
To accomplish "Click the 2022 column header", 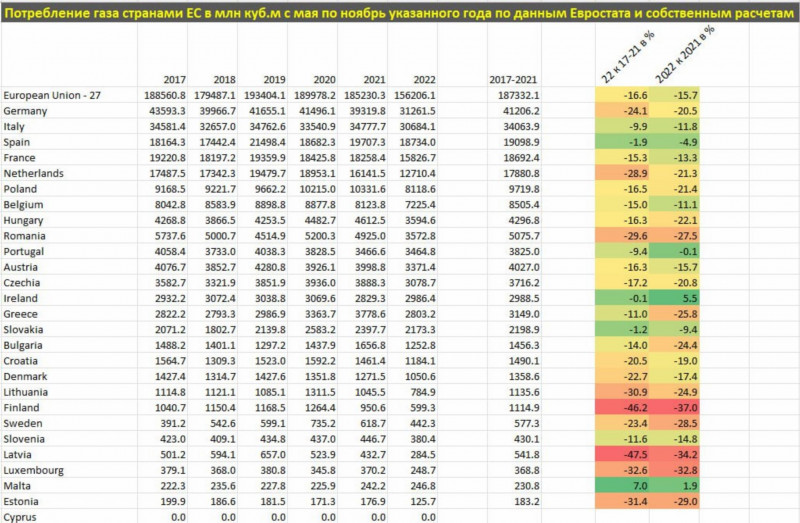I will tap(424, 80).
